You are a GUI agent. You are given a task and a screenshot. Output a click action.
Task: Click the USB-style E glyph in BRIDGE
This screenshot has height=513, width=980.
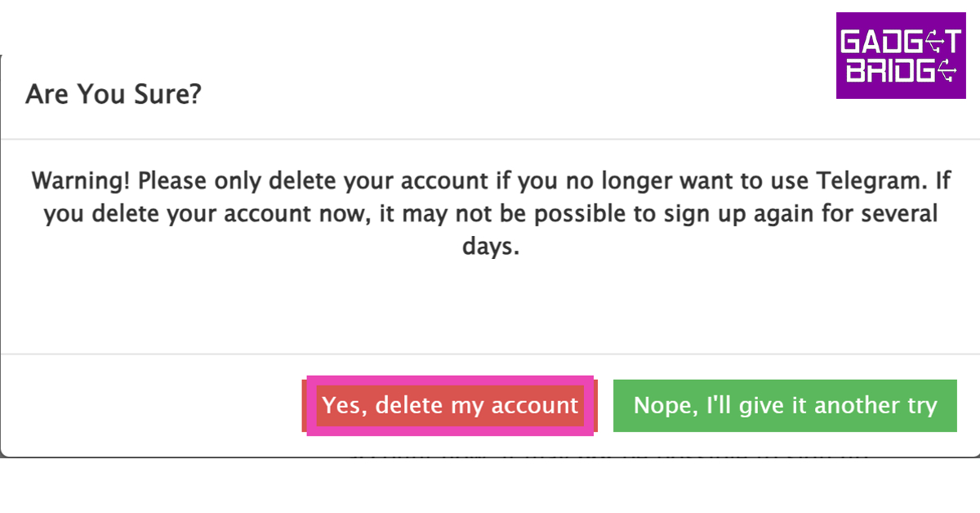[947, 71]
